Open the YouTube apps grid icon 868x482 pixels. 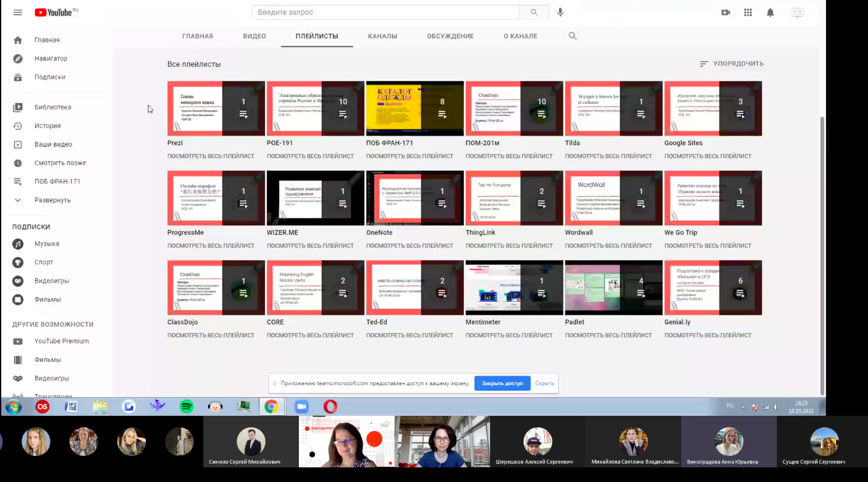coord(748,13)
